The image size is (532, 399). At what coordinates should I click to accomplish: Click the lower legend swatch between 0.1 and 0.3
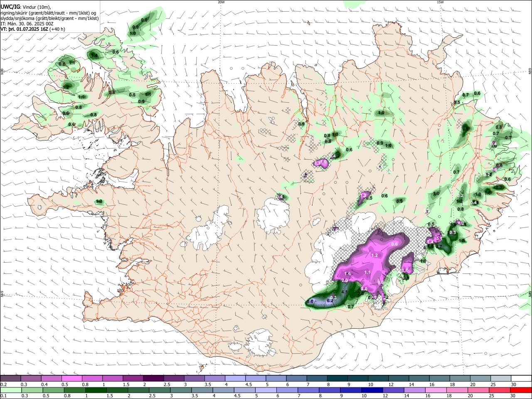pyautogui.click(x=10, y=390)
